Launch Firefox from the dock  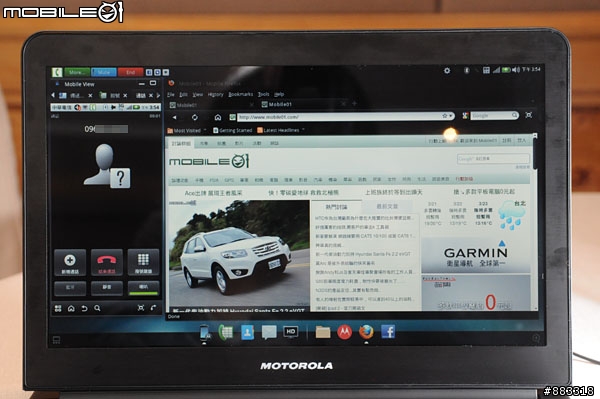[366, 332]
